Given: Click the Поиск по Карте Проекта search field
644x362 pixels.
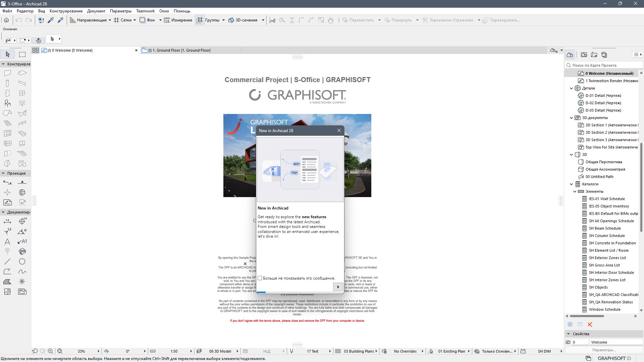Looking at the screenshot, I should click(x=604, y=65).
